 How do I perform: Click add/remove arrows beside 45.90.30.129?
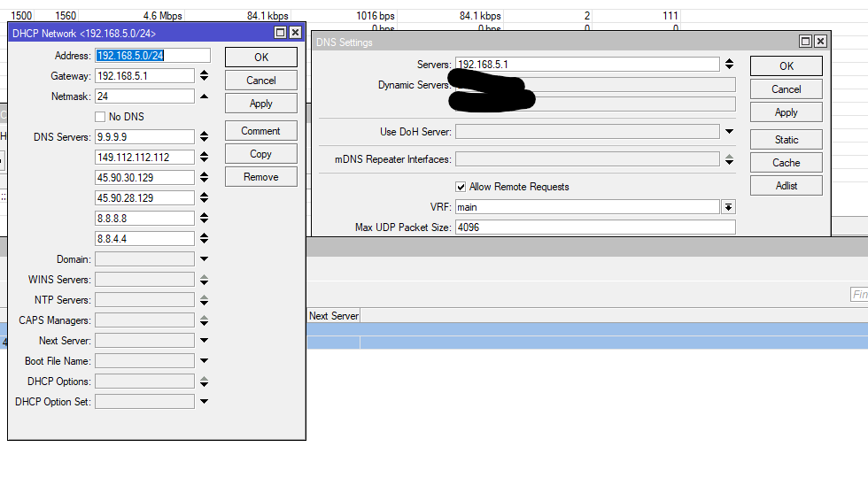[205, 177]
